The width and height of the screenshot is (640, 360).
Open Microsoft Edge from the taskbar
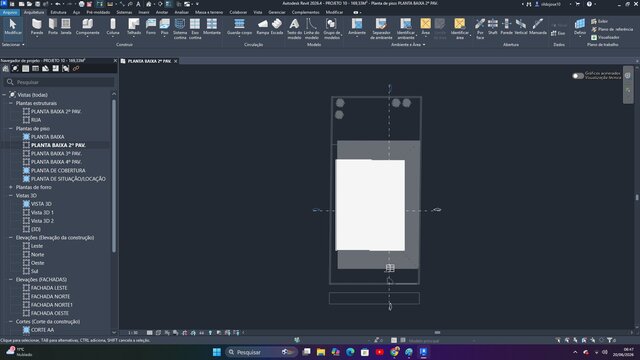(350, 352)
